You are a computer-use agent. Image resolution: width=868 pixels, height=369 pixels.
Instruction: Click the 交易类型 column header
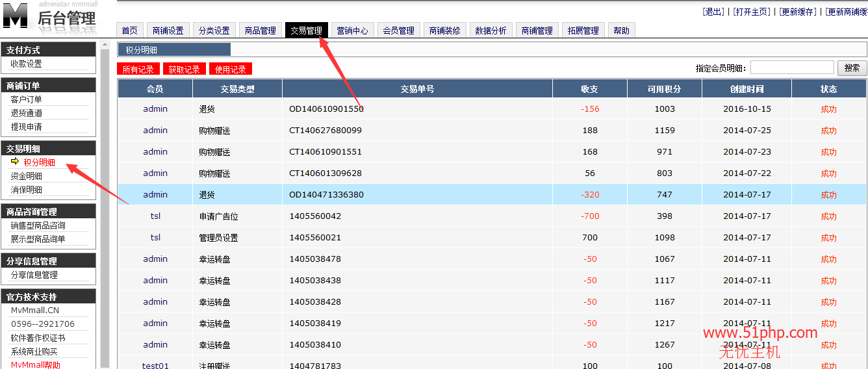[x=238, y=89]
